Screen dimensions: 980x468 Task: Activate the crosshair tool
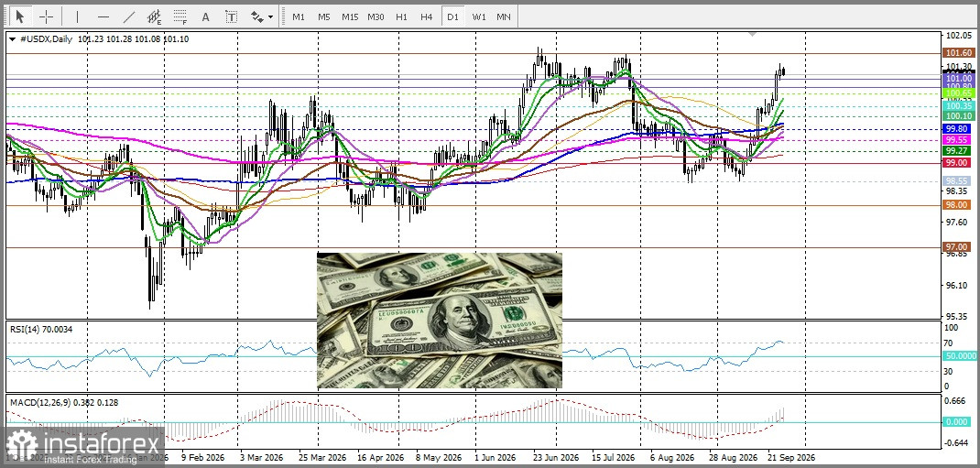point(46,16)
